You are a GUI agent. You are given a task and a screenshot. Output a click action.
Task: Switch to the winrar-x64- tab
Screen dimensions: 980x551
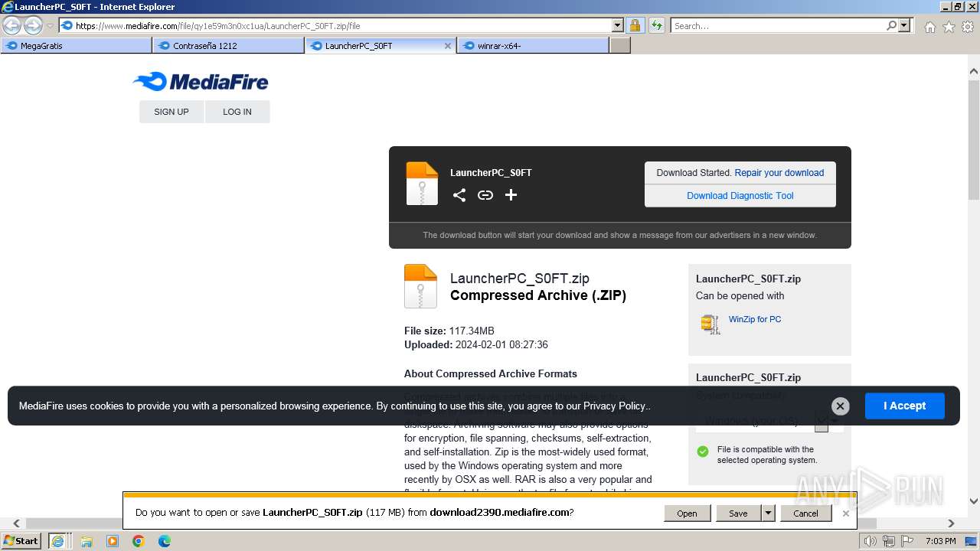click(533, 46)
